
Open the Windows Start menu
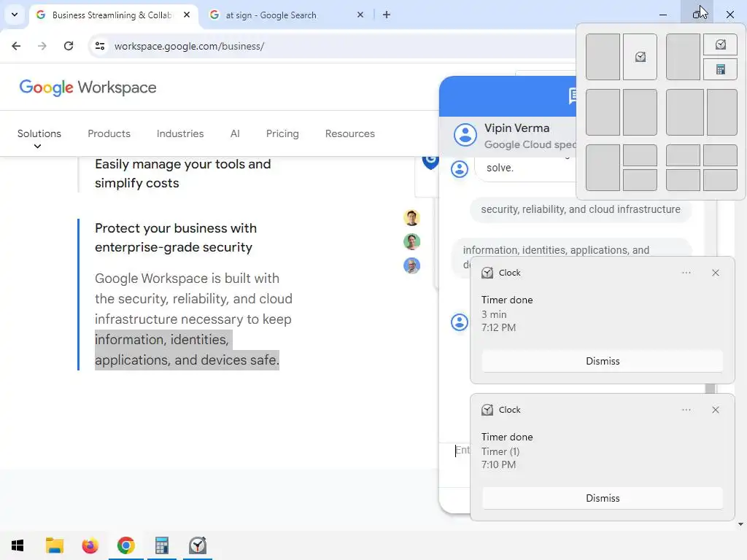point(18,545)
